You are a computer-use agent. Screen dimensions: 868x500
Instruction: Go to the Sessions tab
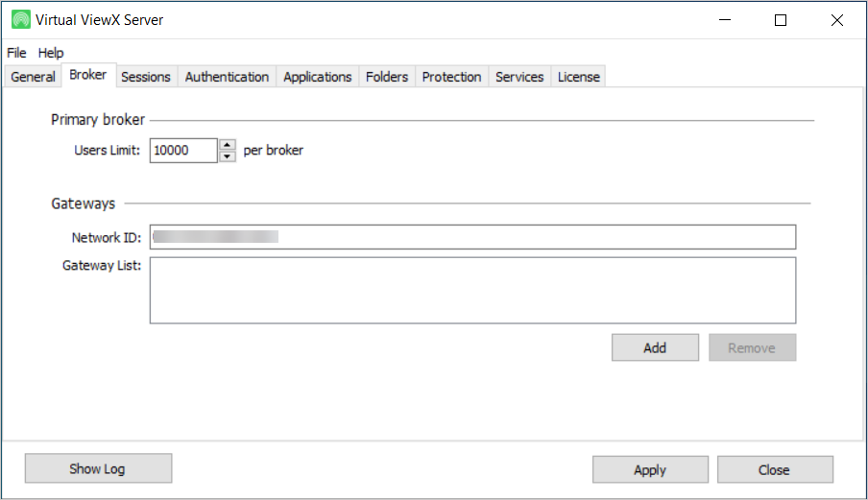point(146,77)
